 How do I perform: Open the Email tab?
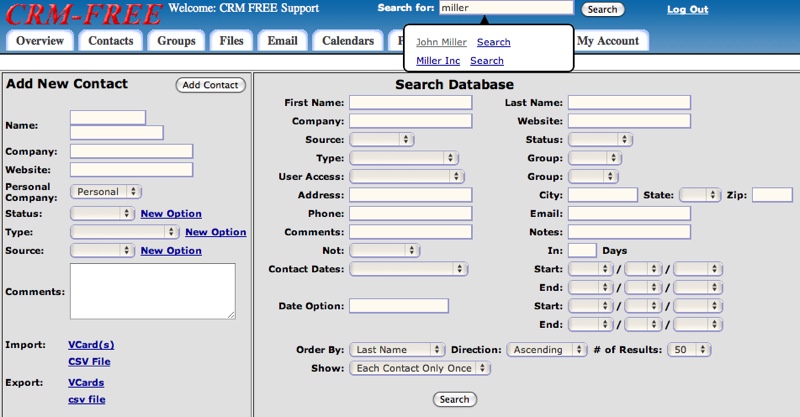282,41
